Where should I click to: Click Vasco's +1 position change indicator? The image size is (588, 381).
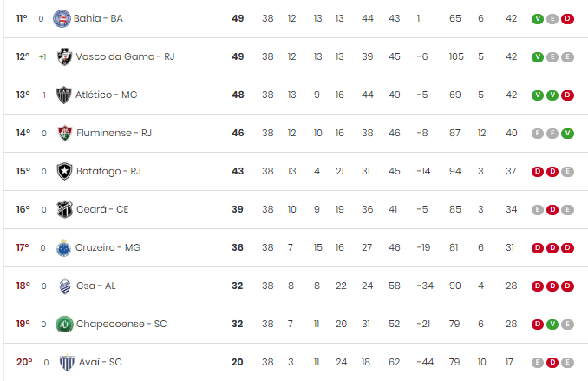coord(42,57)
